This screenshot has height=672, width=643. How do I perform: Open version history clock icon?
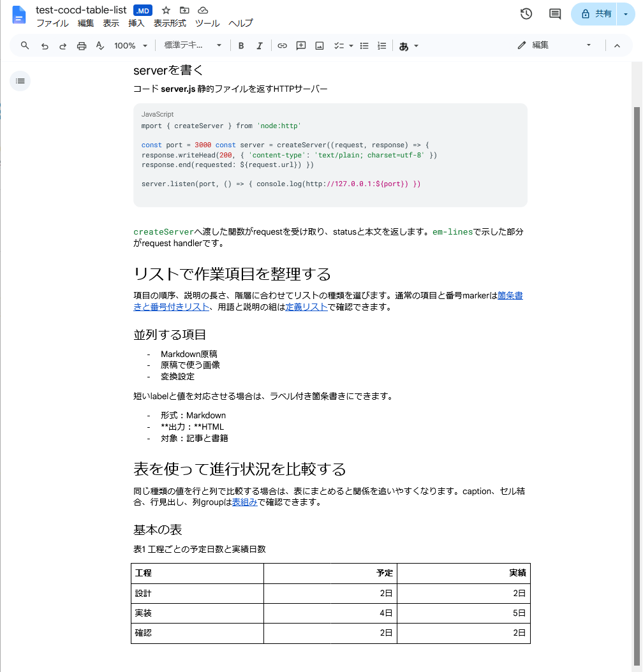526,14
